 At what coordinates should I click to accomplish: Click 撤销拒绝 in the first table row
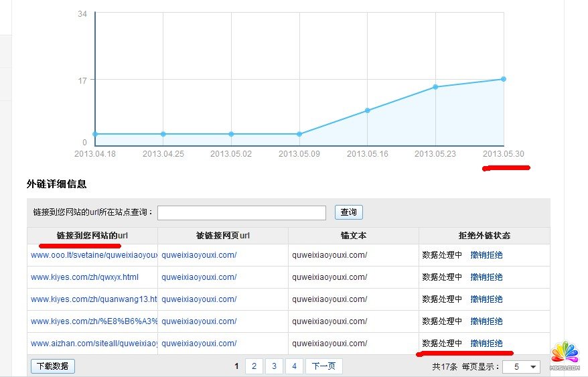coord(486,255)
